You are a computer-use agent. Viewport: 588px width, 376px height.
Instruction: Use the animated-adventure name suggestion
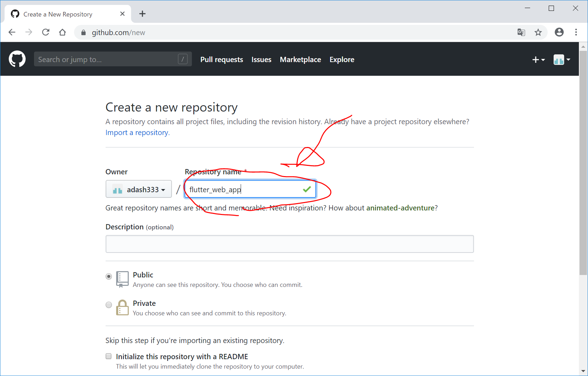400,208
